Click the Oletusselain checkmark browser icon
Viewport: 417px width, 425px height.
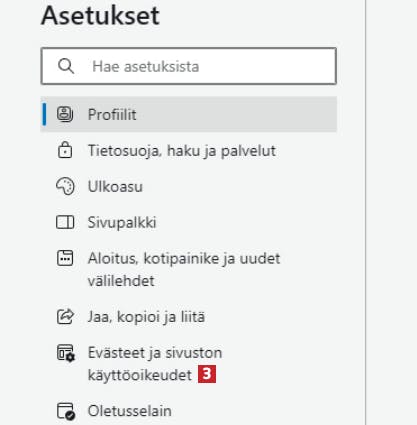click(66, 411)
